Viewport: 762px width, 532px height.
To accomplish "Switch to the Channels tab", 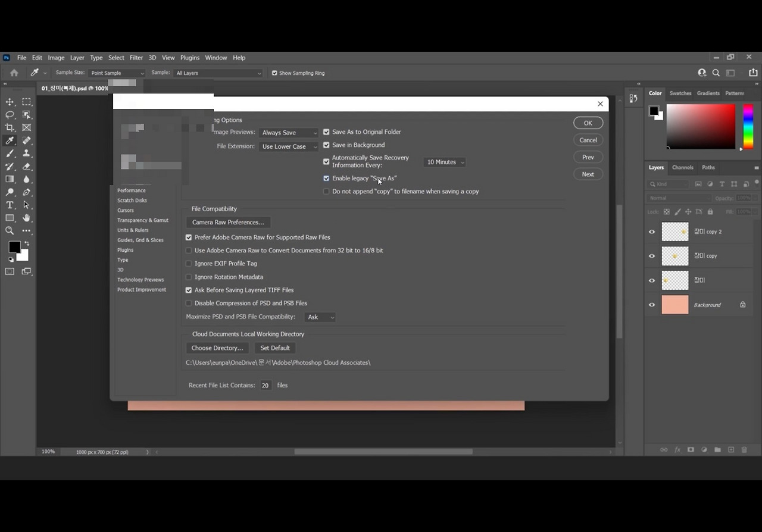I will (x=683, y=168).
